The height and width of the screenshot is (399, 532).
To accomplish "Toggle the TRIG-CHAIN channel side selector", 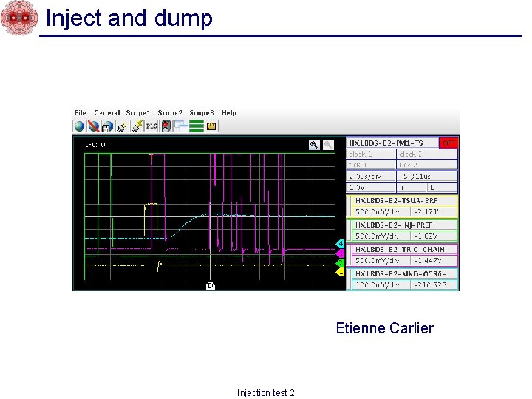I will click(349, 255).
